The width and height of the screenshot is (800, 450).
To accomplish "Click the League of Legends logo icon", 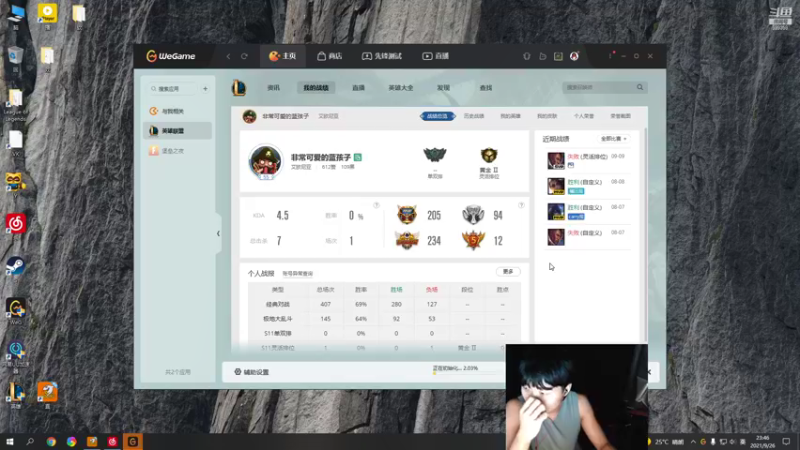I will pos(239,88).
